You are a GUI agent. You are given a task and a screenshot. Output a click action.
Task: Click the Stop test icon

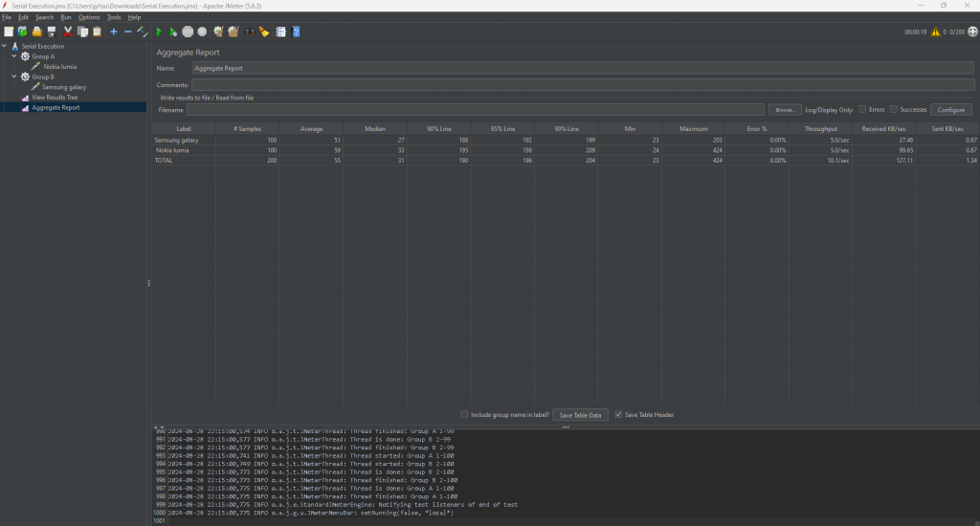click(x=188, y=32)
